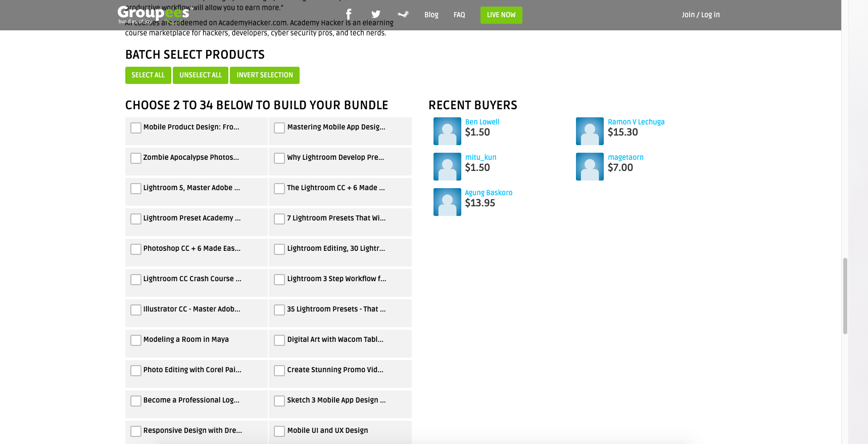Viewport: 868px width, 444px height.
Task: Open magetaorn's buyer profile link
Action: tap(625, 157)
